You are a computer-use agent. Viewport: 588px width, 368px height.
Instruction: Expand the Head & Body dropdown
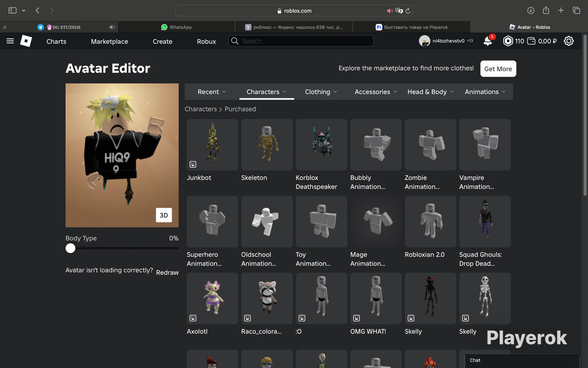[x=430, y=92]
